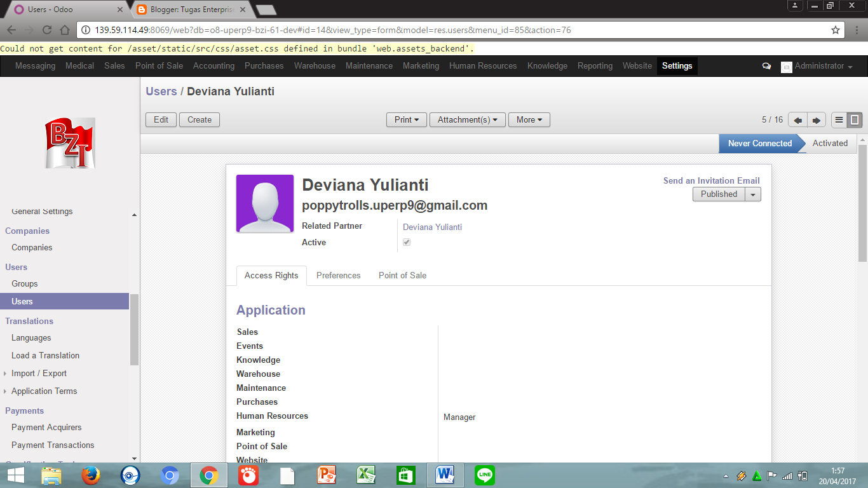This screenshot has height=488, width=868.
Task: Open the Accounting top menu
Action: (x=214, y=66)
